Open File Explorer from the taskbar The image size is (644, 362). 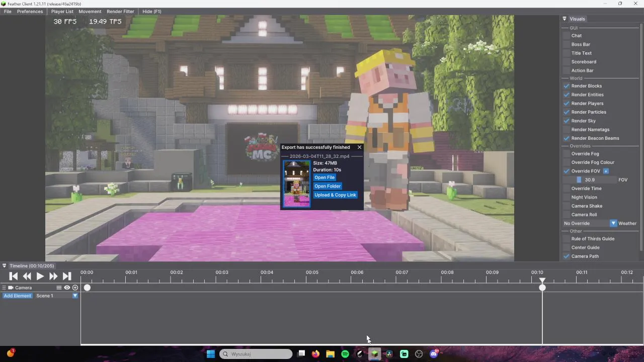tap(330, 354)
